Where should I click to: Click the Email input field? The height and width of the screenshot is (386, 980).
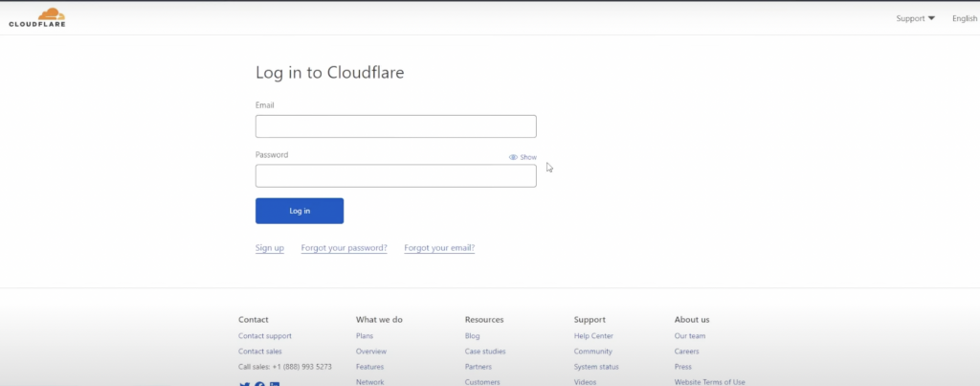(x=395, y=126)
